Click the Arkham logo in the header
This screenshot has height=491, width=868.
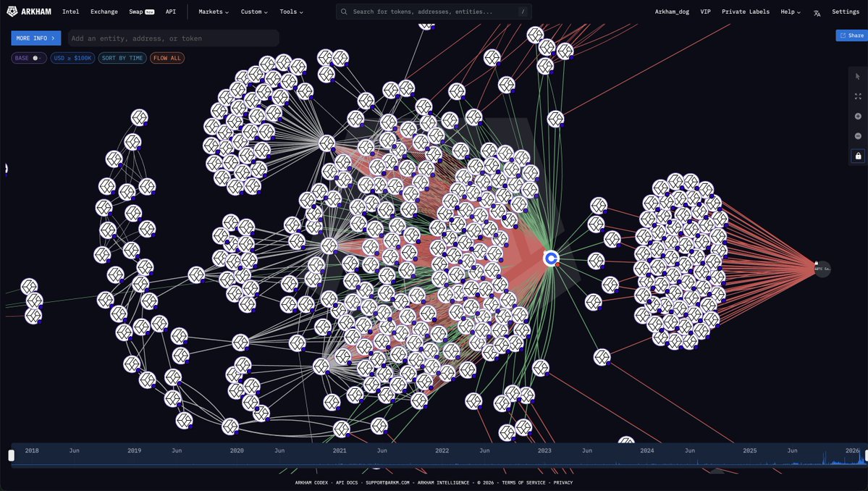(29, 12)
